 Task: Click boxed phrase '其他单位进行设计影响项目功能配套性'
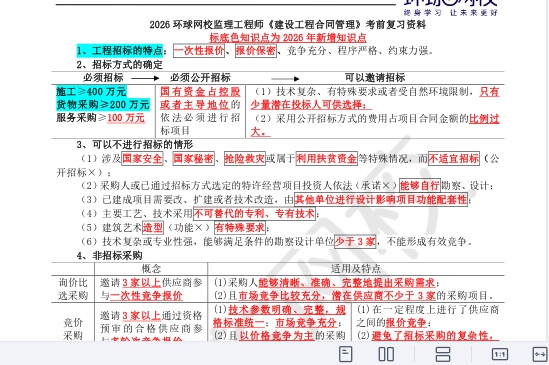381,200
